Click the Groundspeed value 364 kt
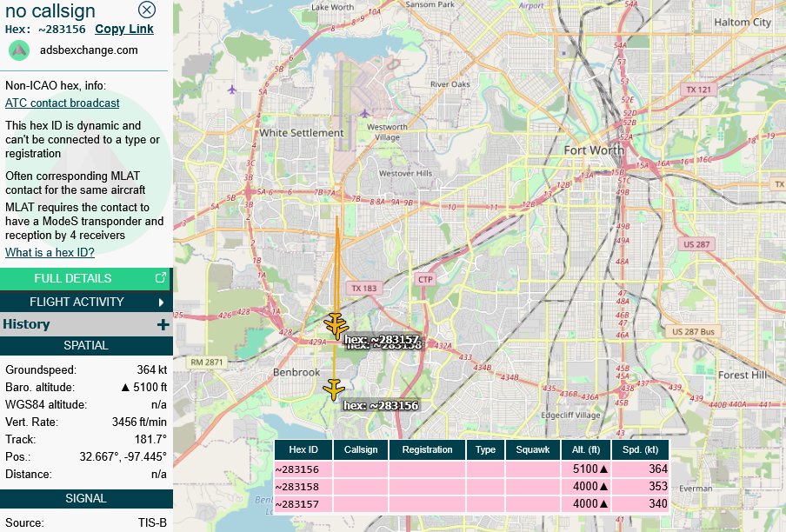 point(152,369)
